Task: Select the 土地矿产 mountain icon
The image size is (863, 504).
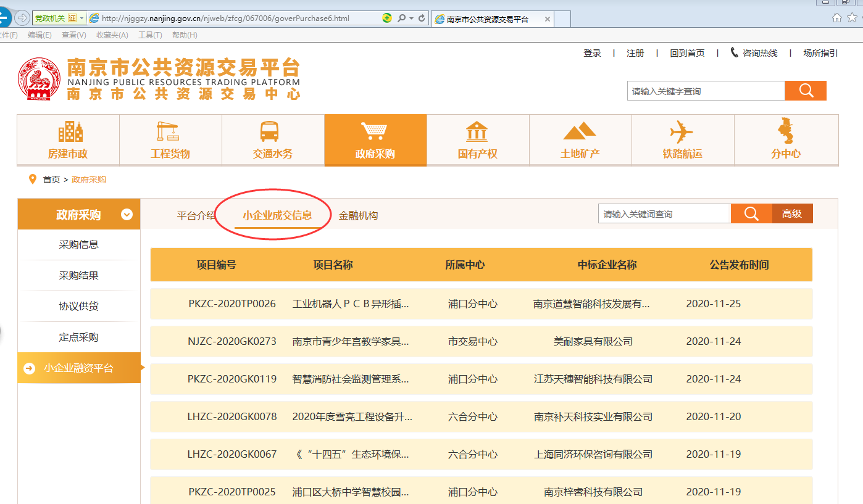Action: 579,131
